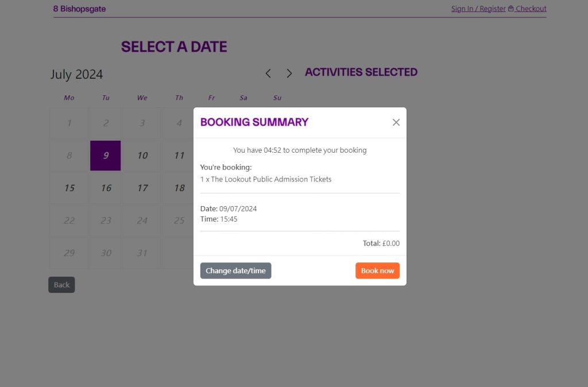Click the 8 Bishopsgate site title
Screen dimensions: 588x387
79,9
